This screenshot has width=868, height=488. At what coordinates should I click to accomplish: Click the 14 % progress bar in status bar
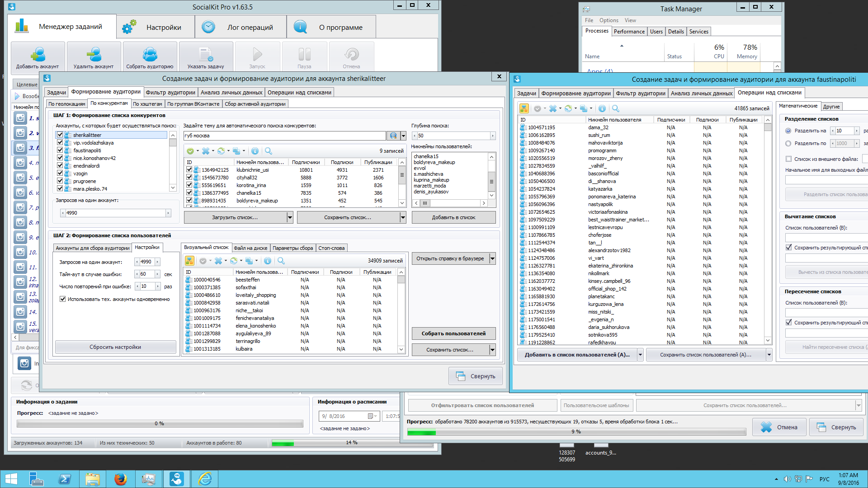coord(352,443)
